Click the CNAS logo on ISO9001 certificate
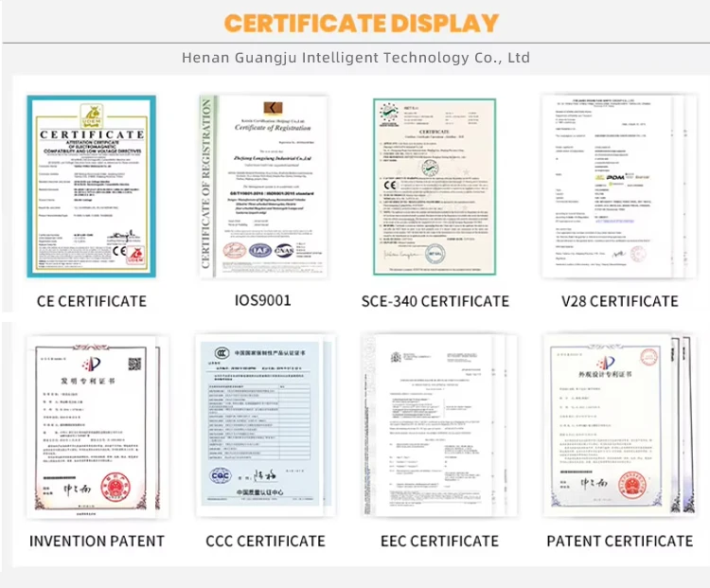This screenshot has height=588, width=710. [284, 250]
